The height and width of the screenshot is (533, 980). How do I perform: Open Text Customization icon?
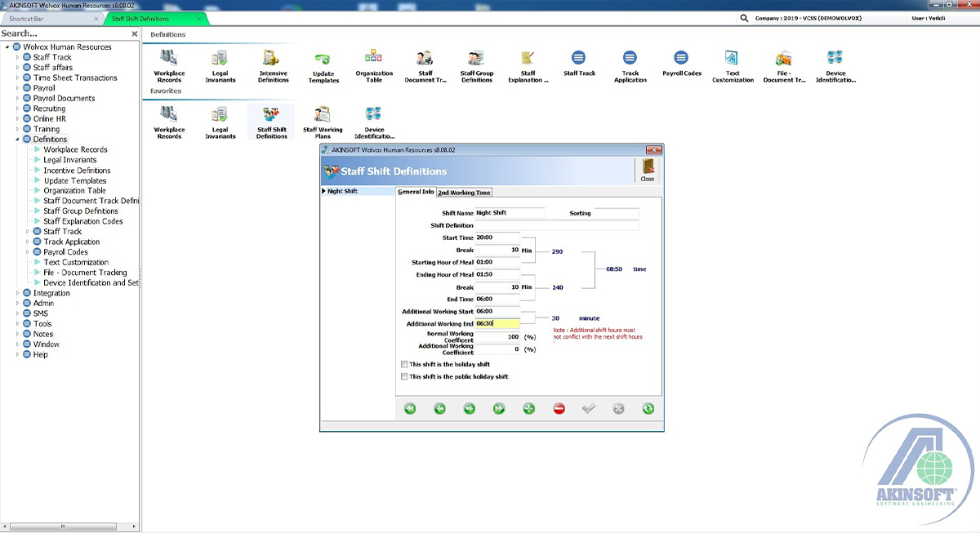[733, 65]
